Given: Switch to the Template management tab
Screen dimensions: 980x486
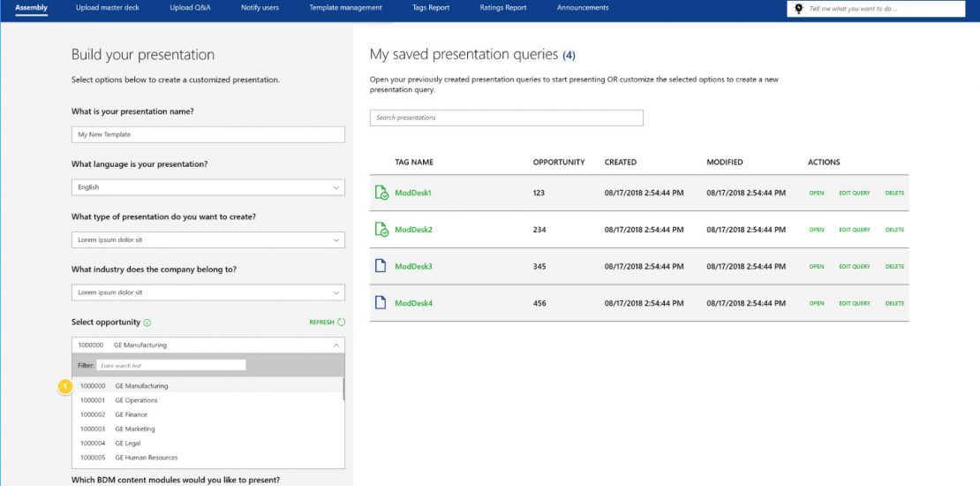Looking at the screenshot, I should [345, 8].
